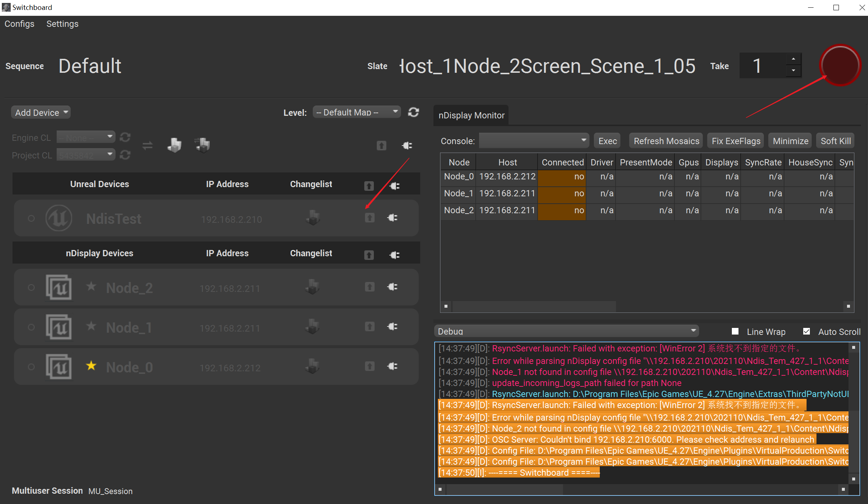Screen dimensions: 868x504
Task: Start the Node_1 device
Action: 370,327
